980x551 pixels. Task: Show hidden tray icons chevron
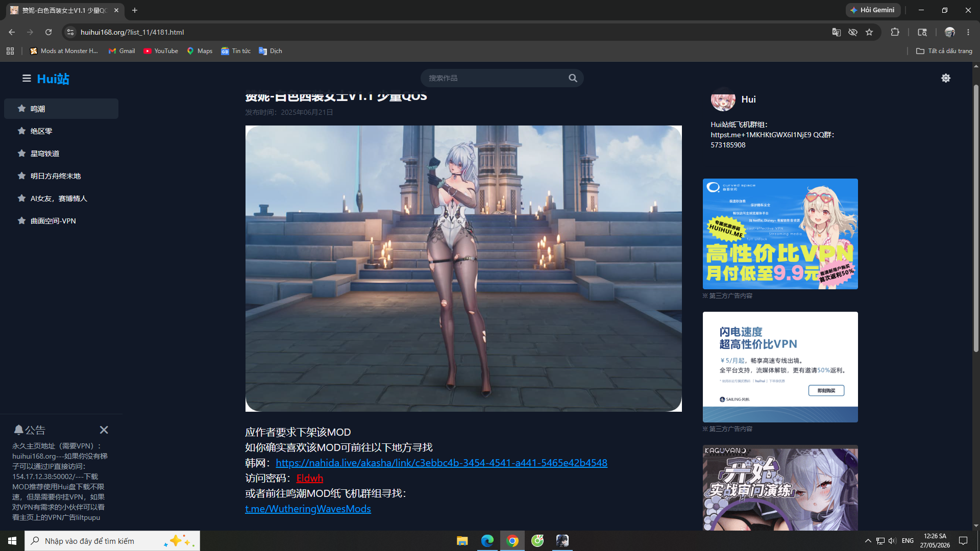click(868, 541)
